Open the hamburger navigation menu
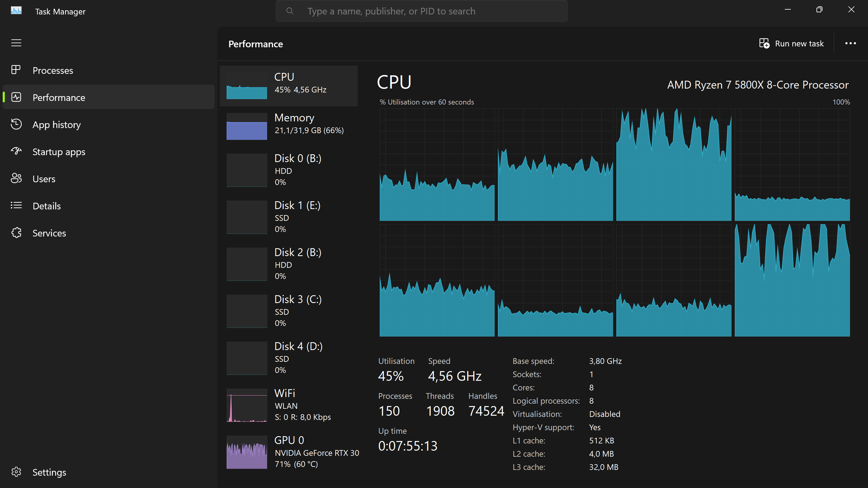 click(x=16, y=43)
